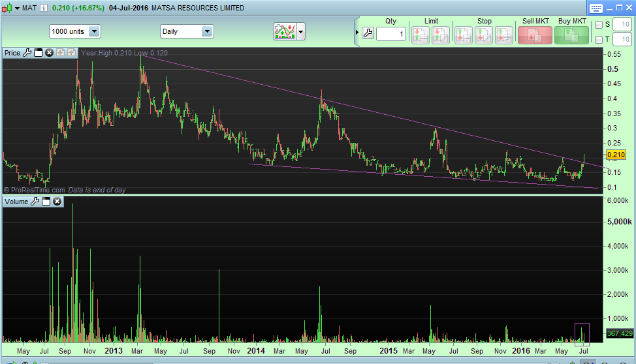Click the 367,429 volume value tag
The width and height of the screenshot is (636, 364).
click(x=620, y=333)
